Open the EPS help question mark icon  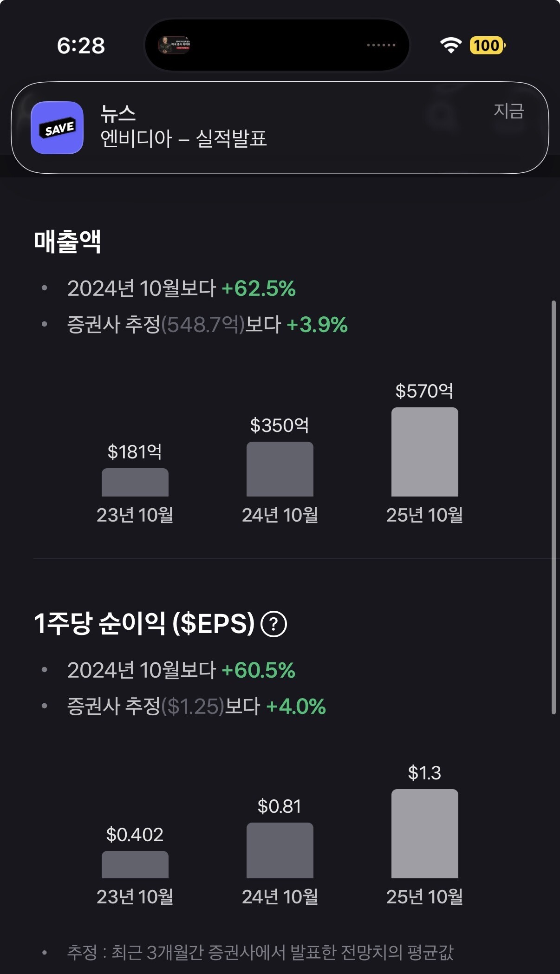point(273,624)
